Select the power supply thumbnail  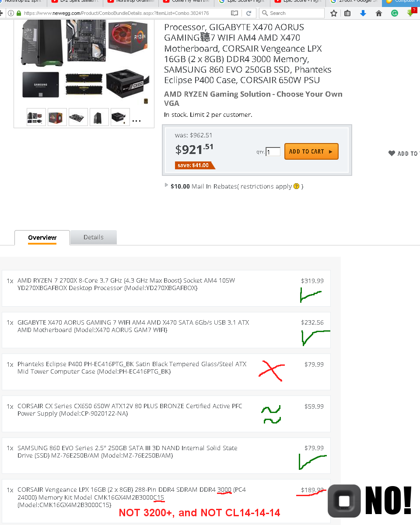(120, 117)
